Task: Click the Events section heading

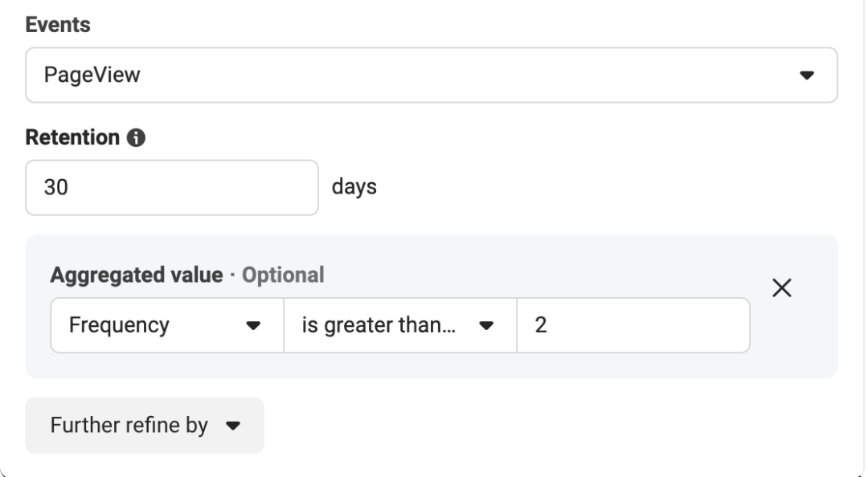Action: coord(57,25)
